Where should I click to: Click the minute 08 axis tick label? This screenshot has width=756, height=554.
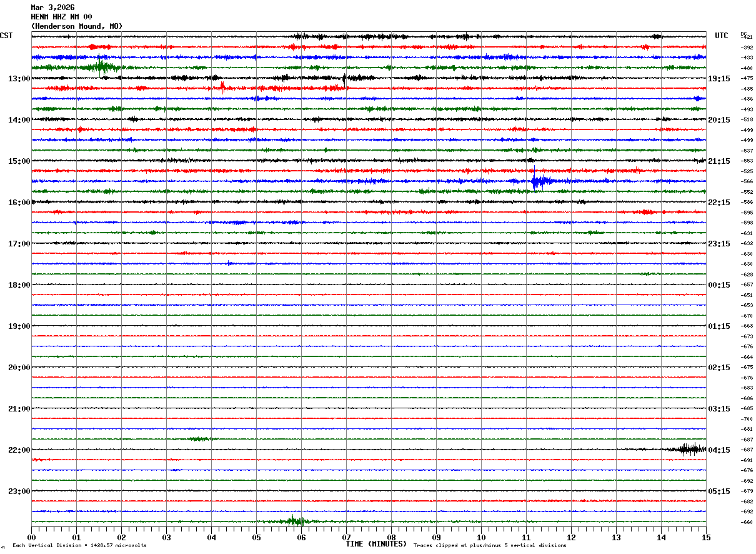[391, 537]
